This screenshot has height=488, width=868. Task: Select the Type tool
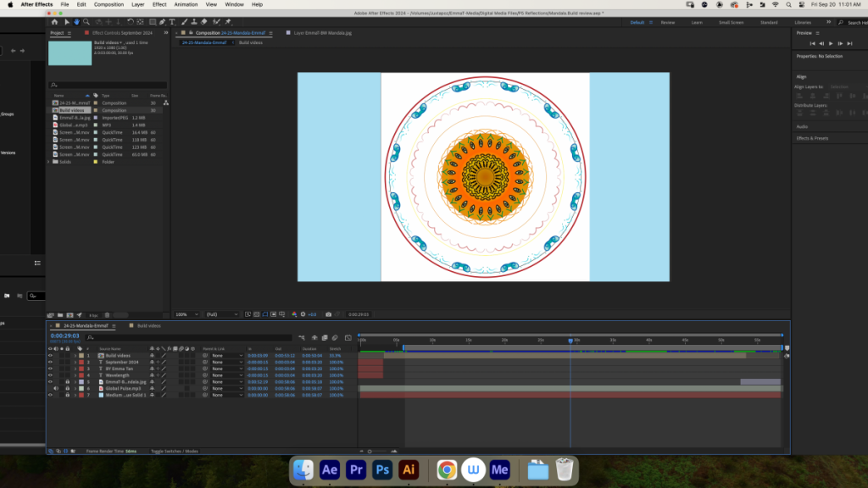172,21
